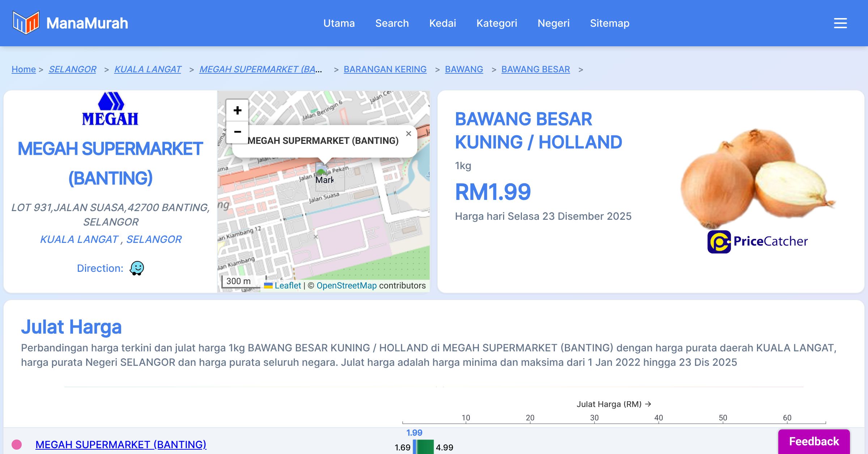Zoom in on the map
The image size is (868, 454).
(x=237, y=111)
